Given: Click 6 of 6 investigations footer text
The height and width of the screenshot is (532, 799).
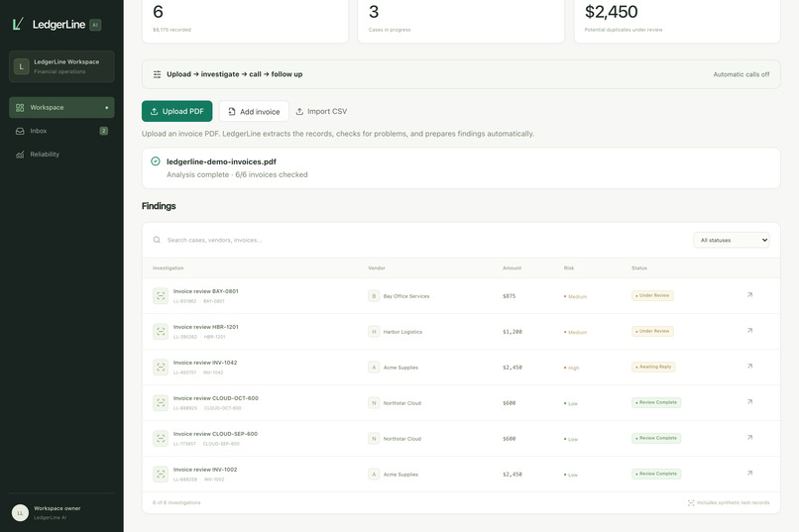Looking at the screenshot, I should 176,502.
